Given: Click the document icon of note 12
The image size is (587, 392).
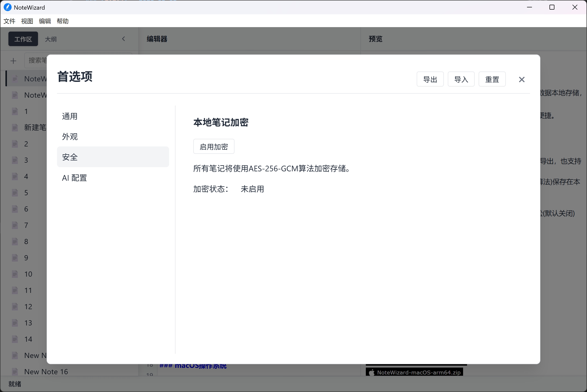Looking at the screenshot, I should (x=15, y=306).
